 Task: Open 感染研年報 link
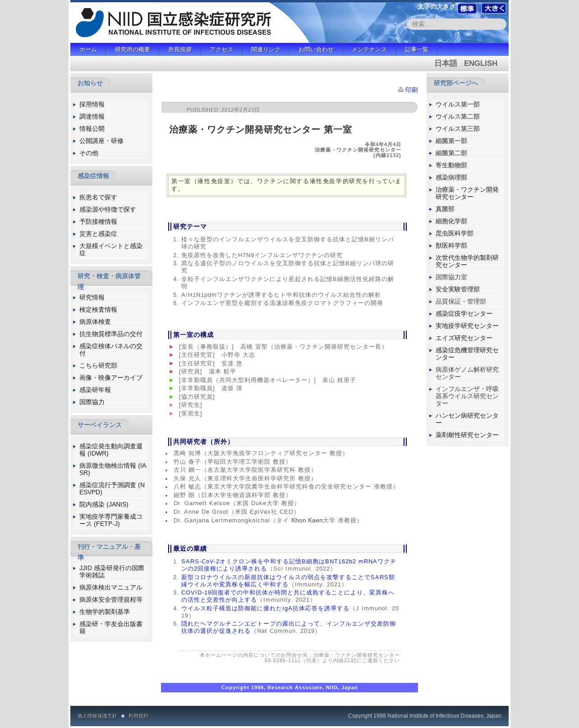[x=95, y=390]
